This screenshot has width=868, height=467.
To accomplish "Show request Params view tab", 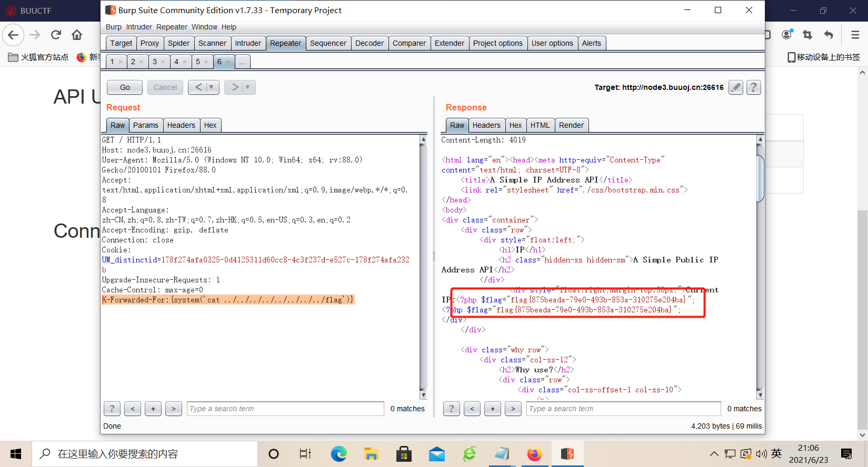I will click(146, 125).
